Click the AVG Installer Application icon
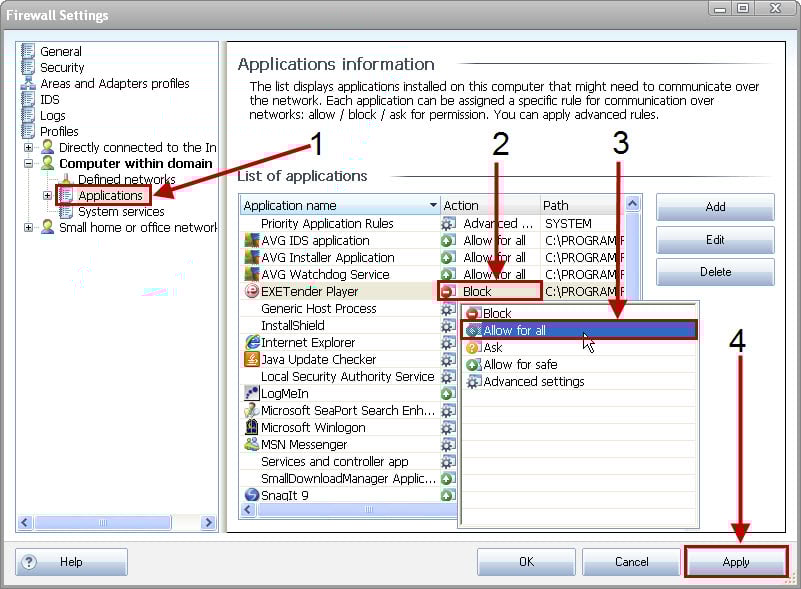 252,257
